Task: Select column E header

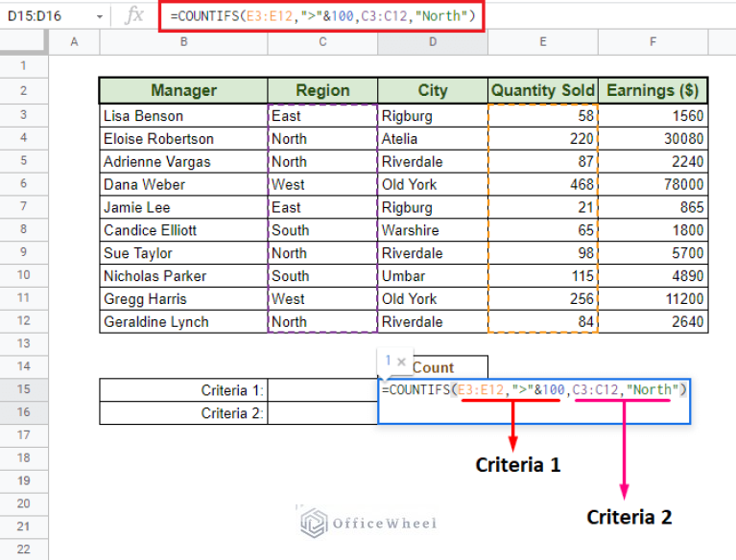Action: tap(542, 42)
